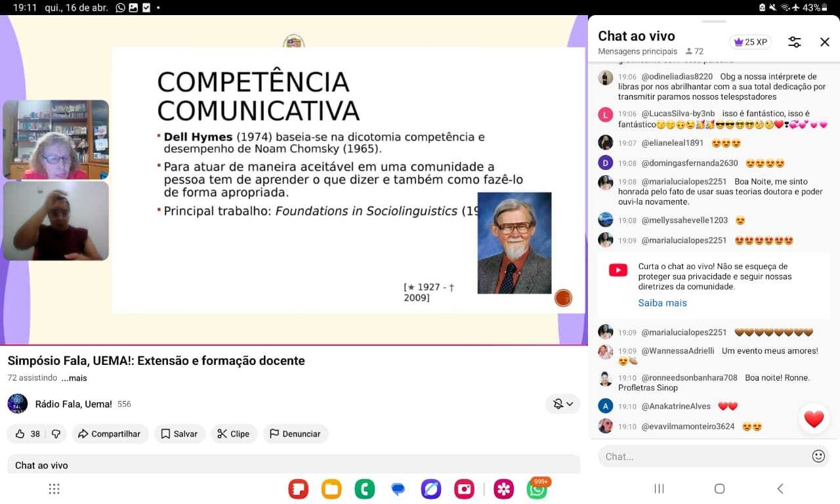The width and height of the screenshot is (840, 504).
Task: Follow the Saiba mais link
Action: 662,303
